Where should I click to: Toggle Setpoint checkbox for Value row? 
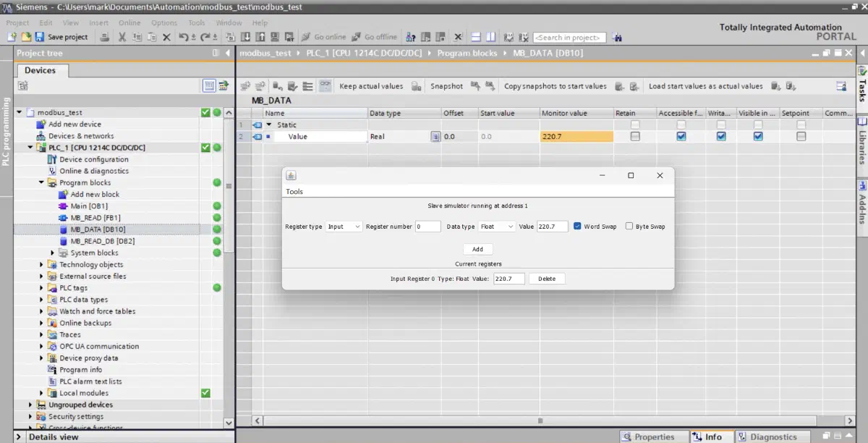coord(801,136)
